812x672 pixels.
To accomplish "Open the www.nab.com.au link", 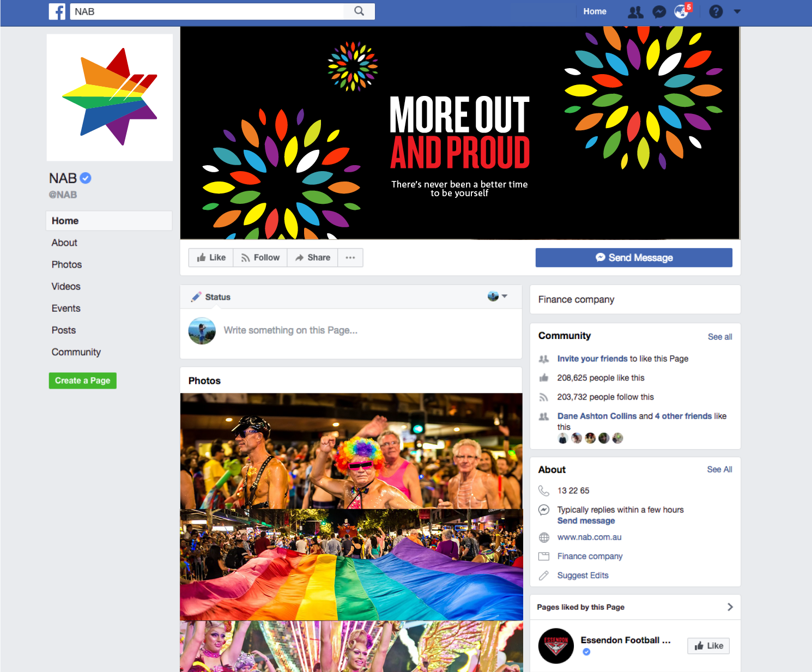I will 589,537.
